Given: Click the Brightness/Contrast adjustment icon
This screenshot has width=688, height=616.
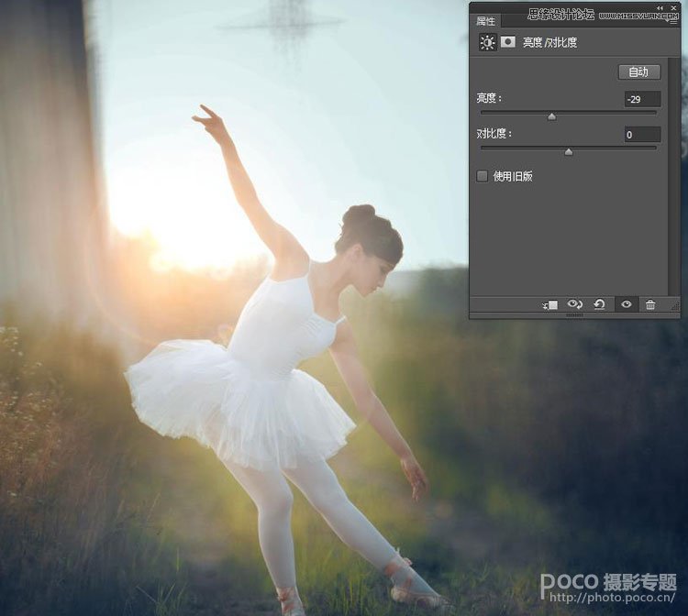Looking at the screenshot, I should [487, 42].
